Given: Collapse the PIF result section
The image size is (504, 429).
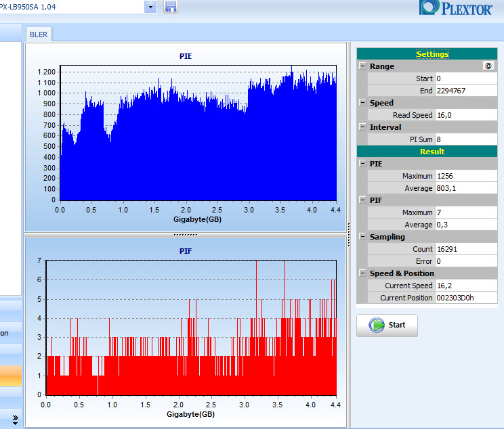Looking at the screenshot, I should 362,200.
